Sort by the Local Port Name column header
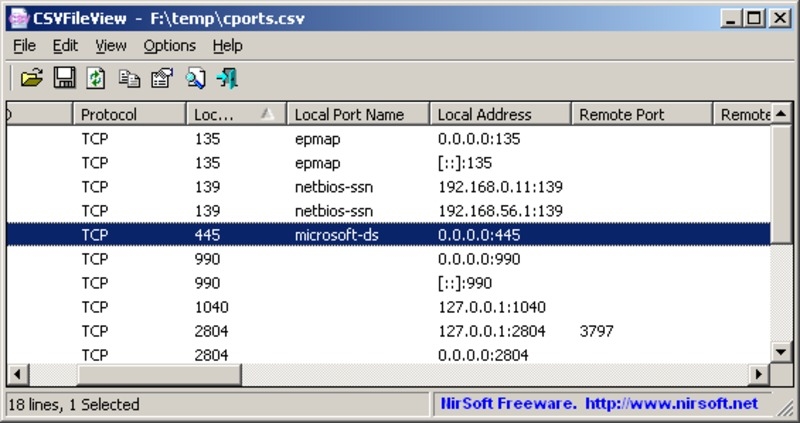The width and height of the screenshot is (800, 423). (x=358, y=114)
